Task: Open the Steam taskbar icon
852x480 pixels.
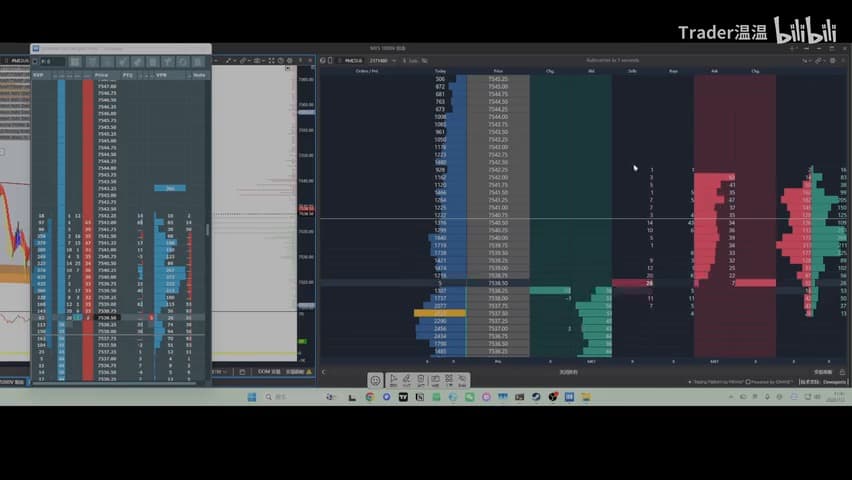Action: (x=536, y=397)
